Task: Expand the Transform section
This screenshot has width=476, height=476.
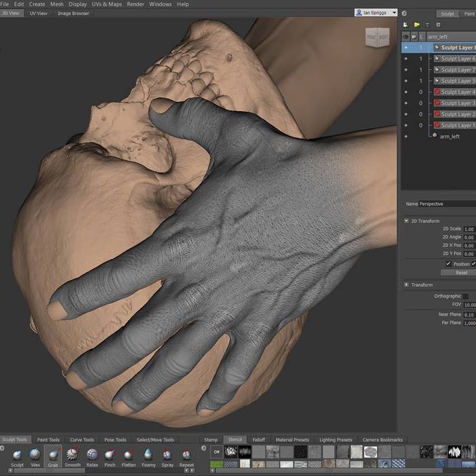Action: 407,285
